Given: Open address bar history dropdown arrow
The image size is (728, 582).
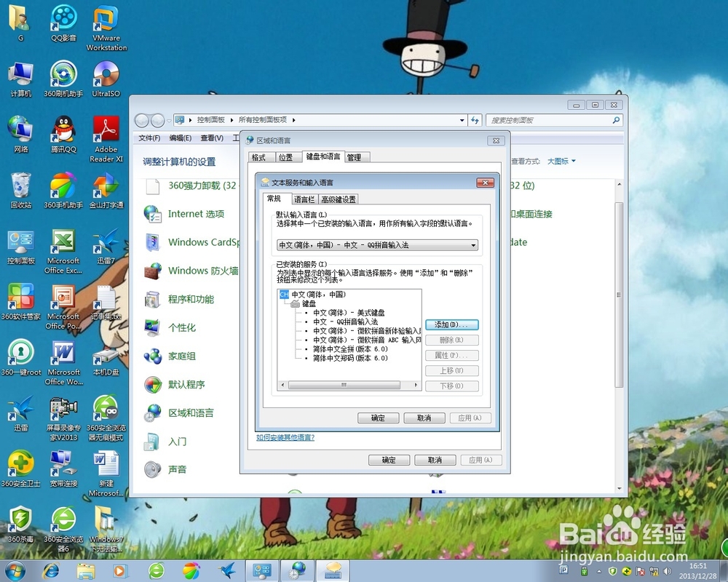Looking at the screenshot, I should tap(462, 120).
